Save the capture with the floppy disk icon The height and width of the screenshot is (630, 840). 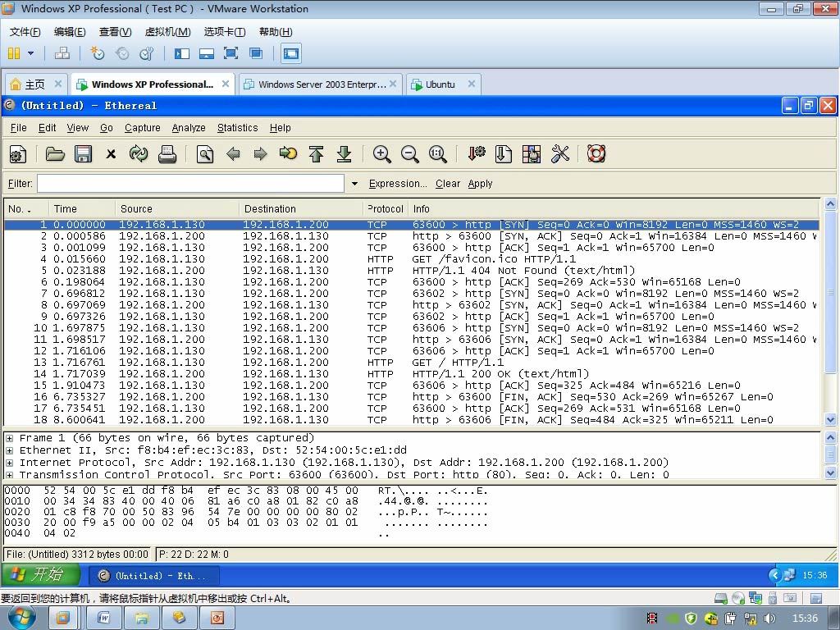click(83, 155)
